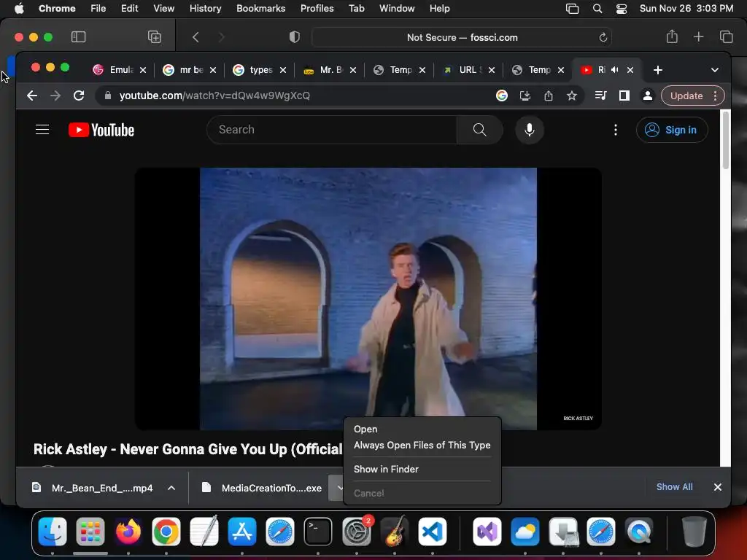Choose Always Open Files of This Type
This screenshot has width=747, height=560.
422,446
